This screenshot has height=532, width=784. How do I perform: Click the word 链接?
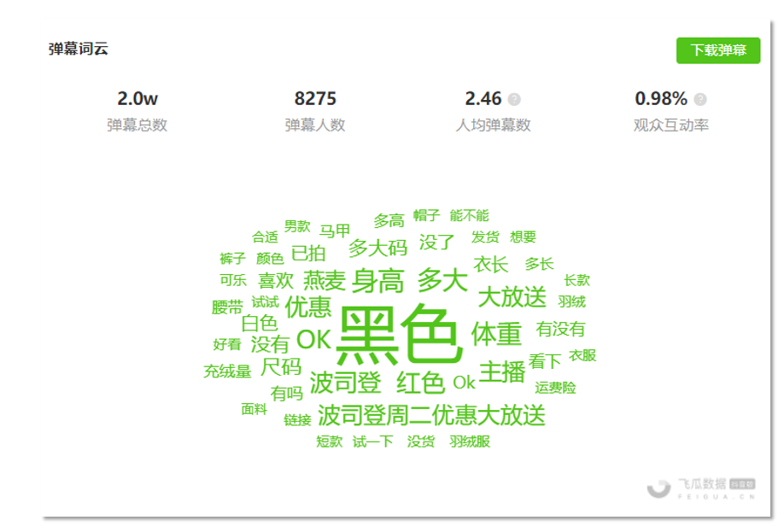(297, 420)
